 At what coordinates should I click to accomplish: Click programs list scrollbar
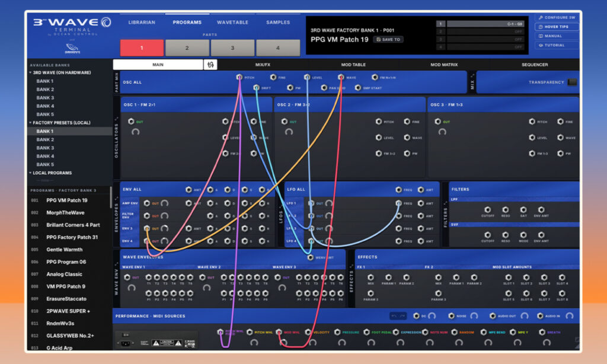[111, 197]
